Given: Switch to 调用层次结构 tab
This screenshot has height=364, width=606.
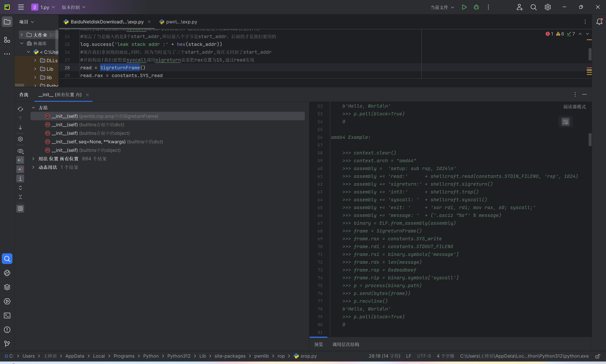Looking at the screenshot, I should [346, 344].
